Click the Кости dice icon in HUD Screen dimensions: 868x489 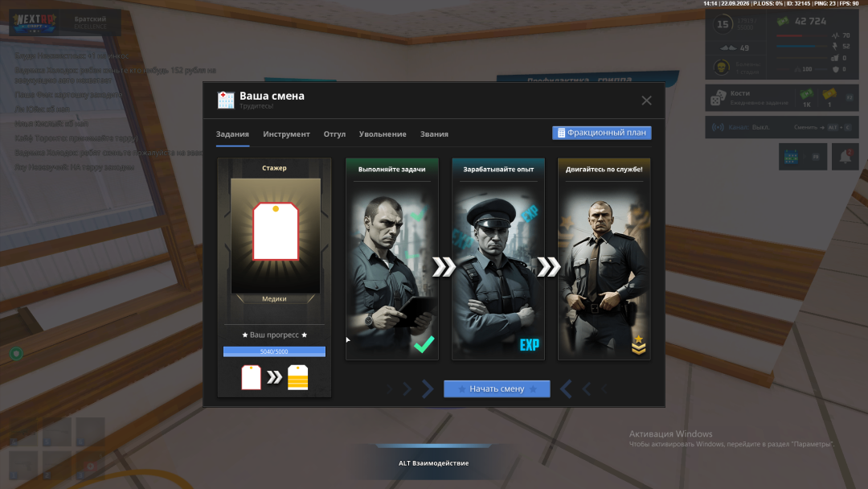[718, 98]
